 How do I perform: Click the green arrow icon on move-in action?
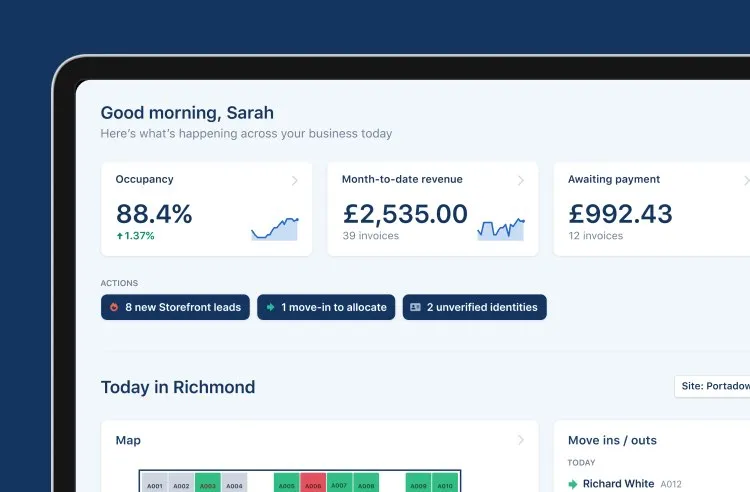point(270,307)
